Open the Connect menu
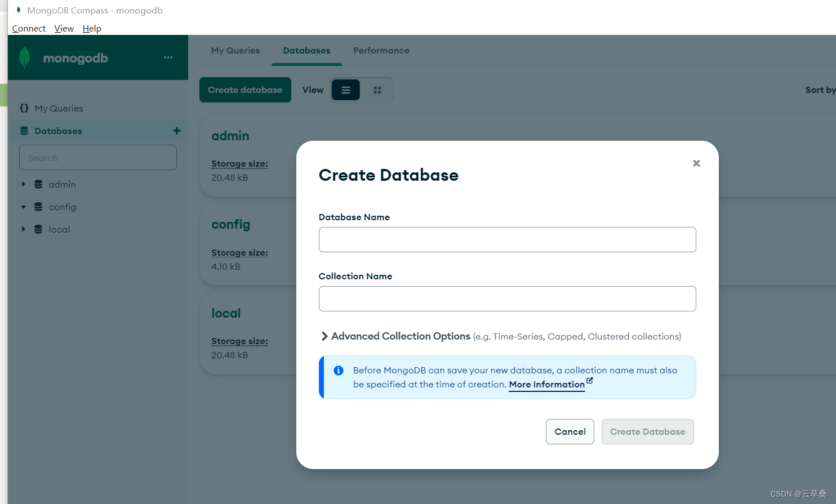The width and height of the screenshot is (836, 504). pyautogui.click(x=28, y=28)
